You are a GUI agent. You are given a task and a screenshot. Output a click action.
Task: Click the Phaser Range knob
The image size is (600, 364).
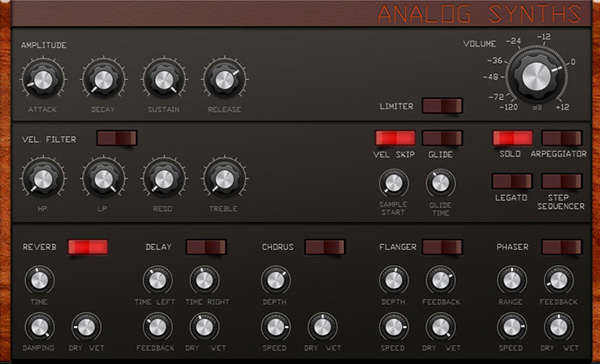tap(512, 281)
